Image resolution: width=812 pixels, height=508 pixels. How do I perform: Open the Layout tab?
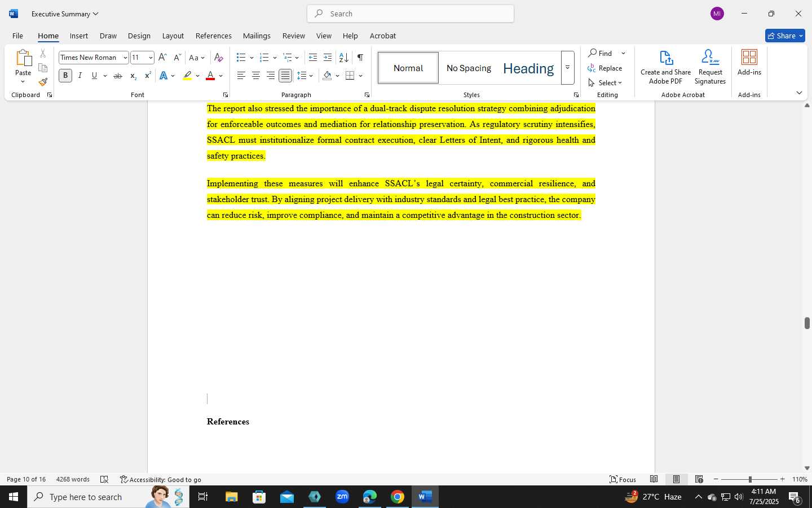173,36
